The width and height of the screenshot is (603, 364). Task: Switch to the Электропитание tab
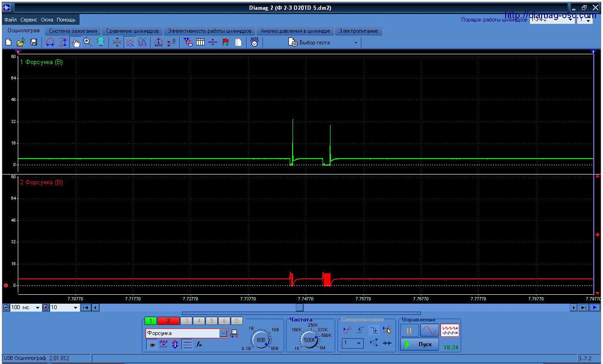[358, 31]
